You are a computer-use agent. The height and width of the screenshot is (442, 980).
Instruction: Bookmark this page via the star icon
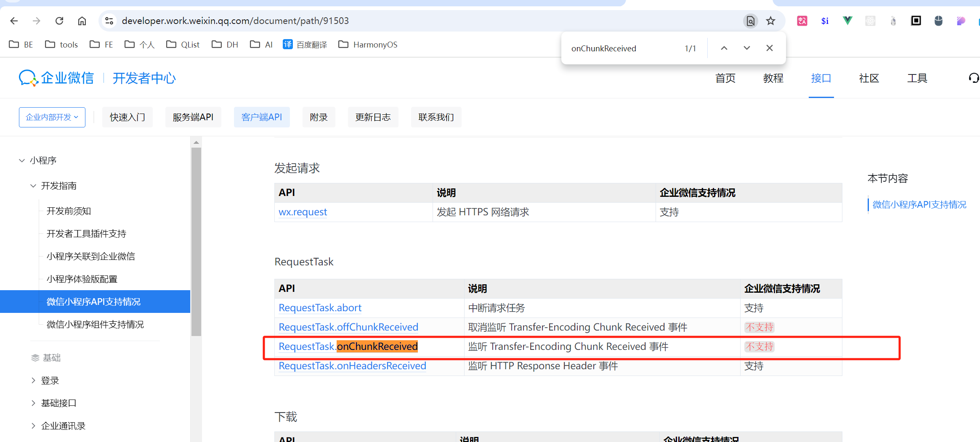[x=770, y=21]
